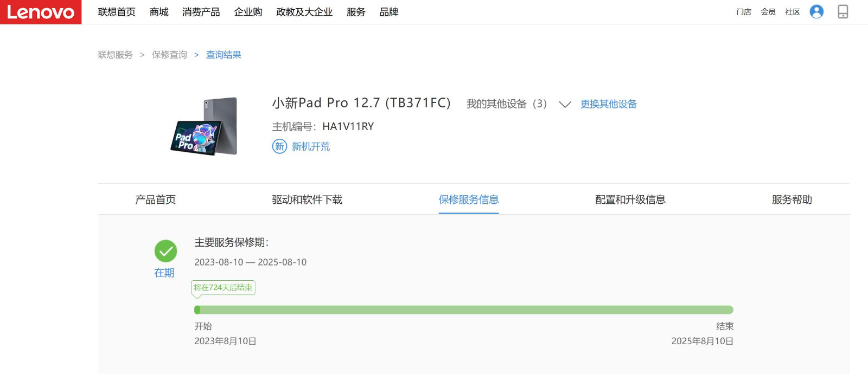Switch to 驱动和软件下载 tab

click(x=307, y=199)
